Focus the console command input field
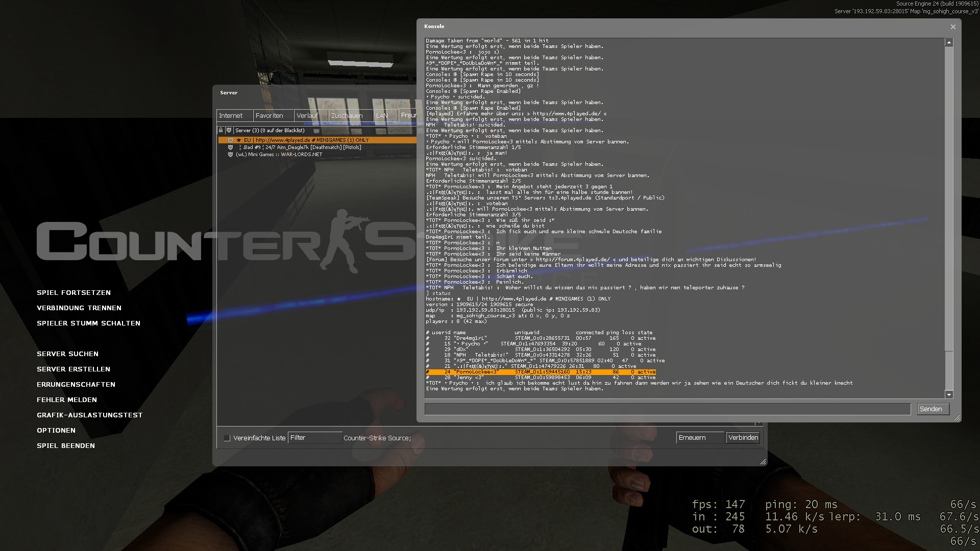980x551 pixels. 668,409
